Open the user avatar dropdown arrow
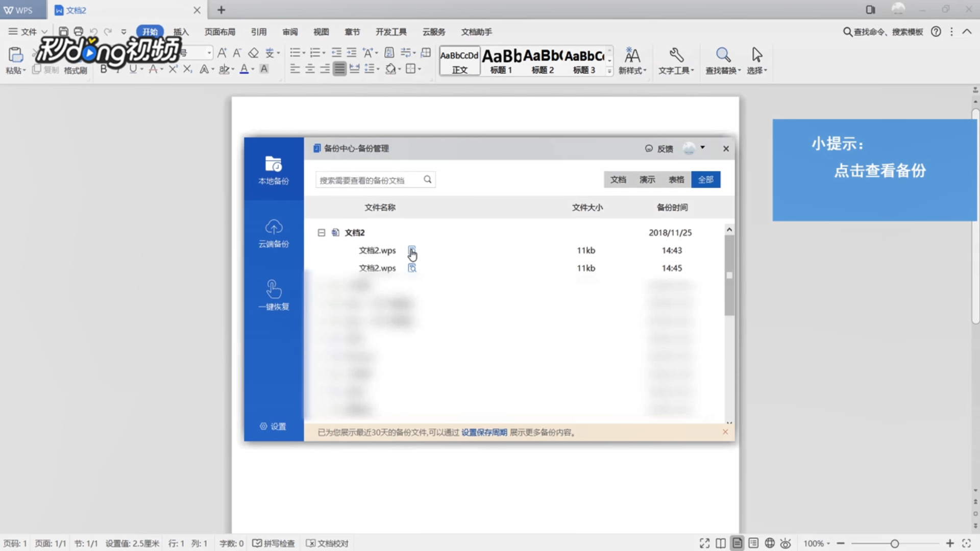Screen dimensions: 980x551 click(703, 148)
